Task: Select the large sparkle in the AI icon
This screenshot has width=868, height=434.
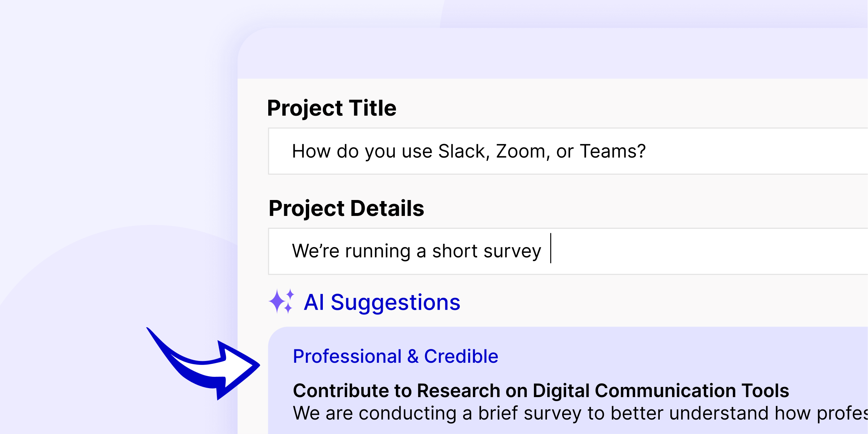Action: pos(277,301)
